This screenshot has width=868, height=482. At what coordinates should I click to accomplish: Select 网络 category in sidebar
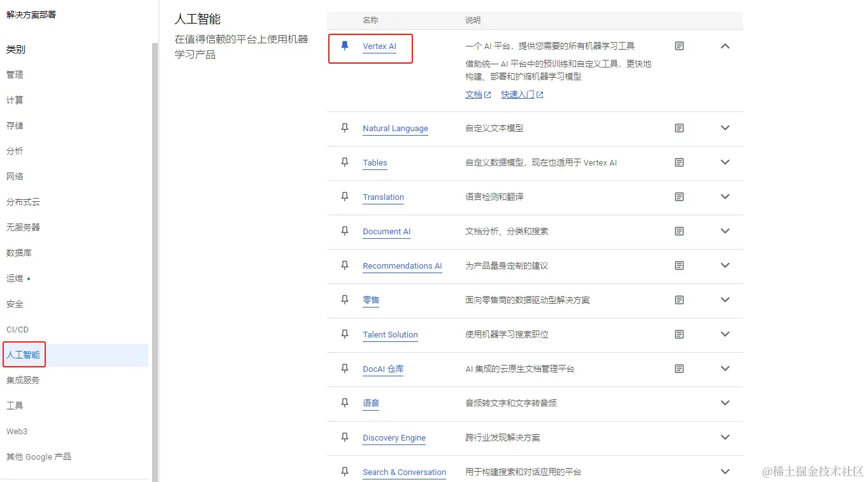[15, 176]
